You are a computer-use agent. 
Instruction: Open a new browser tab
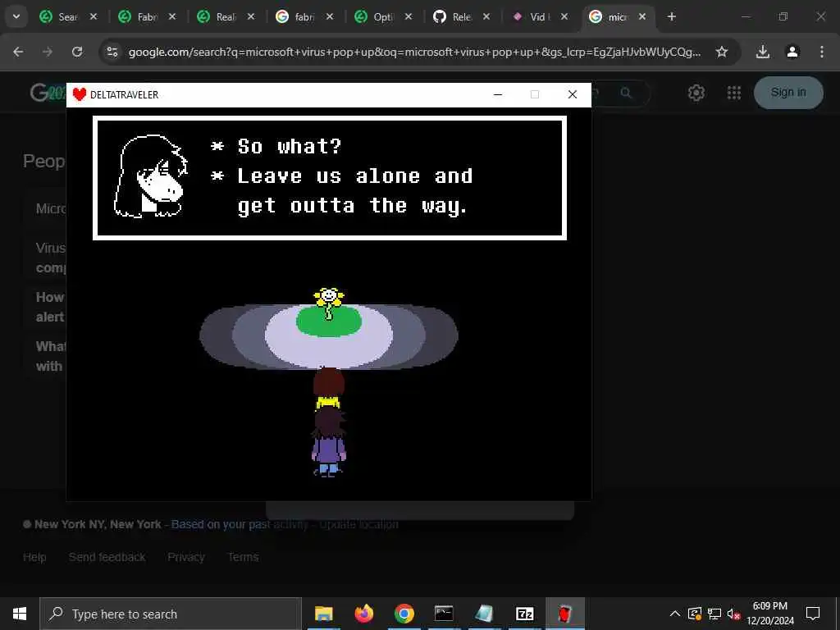tap(671, 16)
